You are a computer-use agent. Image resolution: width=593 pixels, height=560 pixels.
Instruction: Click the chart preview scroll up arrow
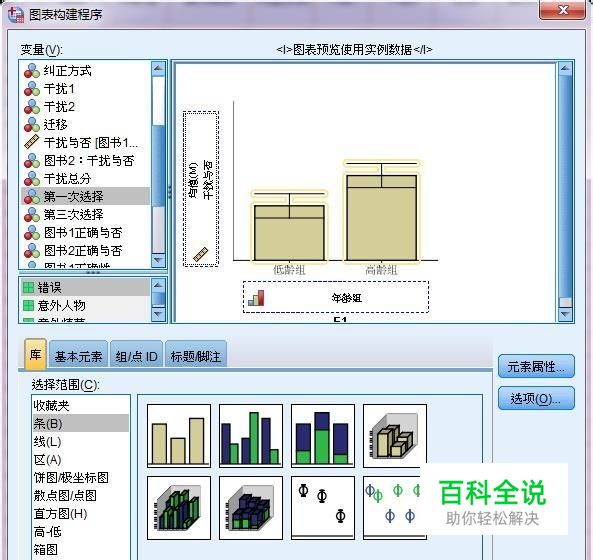pyautogui.click(x=565, y=68)
